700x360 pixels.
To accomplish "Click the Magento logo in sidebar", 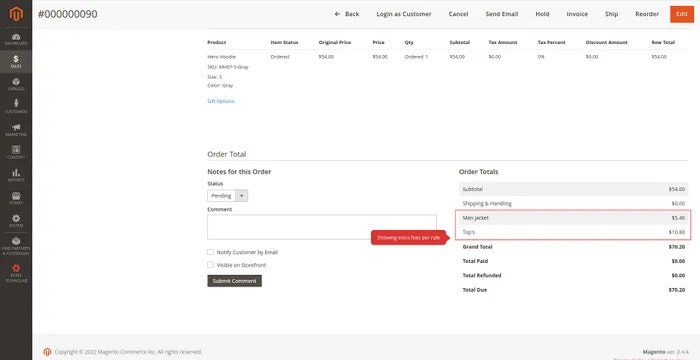I will pyautogui.click(x=16, y=14).
